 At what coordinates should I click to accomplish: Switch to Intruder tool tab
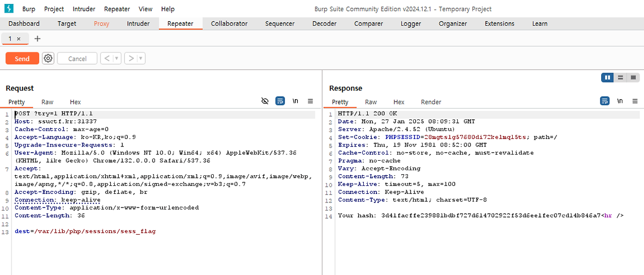click(x=138, y=24)
